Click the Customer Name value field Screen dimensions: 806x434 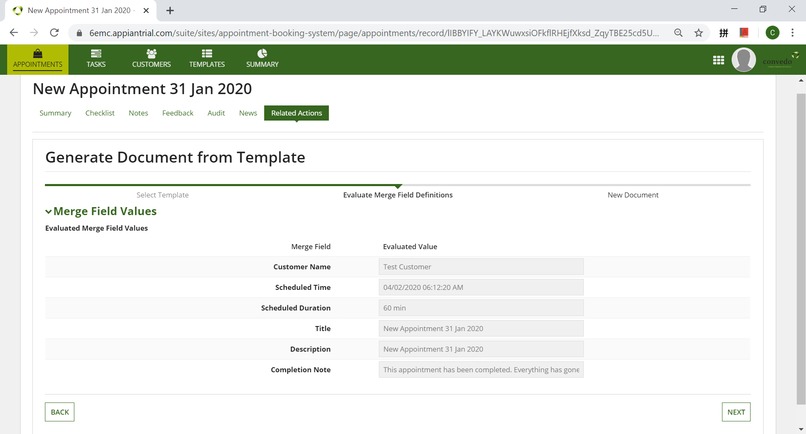(481, 267)
